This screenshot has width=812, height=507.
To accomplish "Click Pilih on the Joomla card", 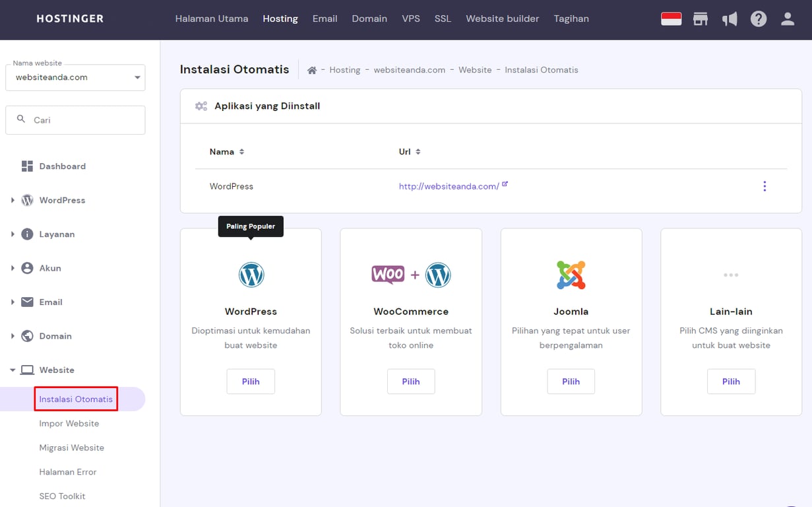I will point(571,381).
